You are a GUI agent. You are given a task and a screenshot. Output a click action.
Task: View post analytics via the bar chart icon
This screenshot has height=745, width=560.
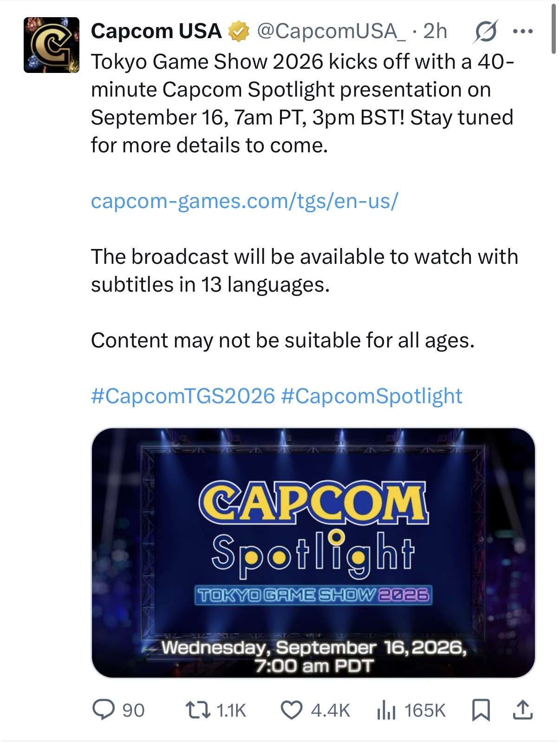click(x=386, y=710)
